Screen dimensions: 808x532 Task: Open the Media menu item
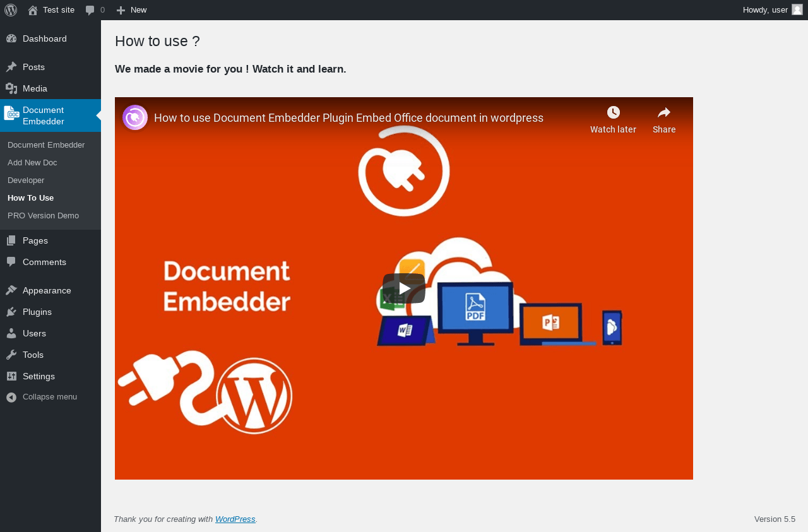pyautogui.click(x=50, y=88)
